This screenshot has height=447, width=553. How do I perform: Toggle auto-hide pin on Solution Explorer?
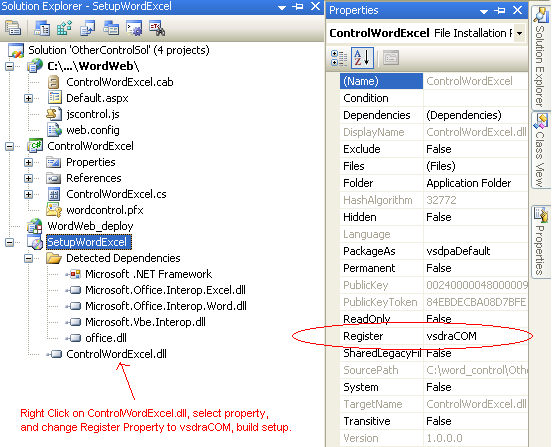tap(298, 6)
